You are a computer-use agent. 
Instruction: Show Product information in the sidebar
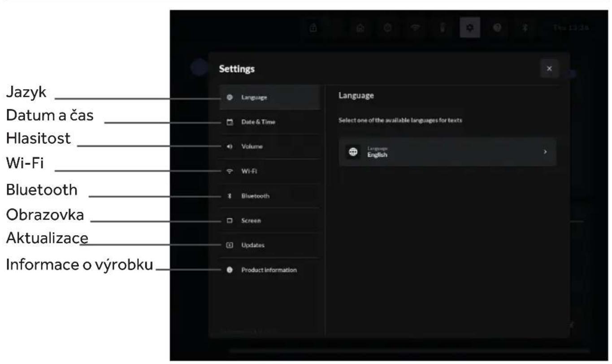point(269,270)
